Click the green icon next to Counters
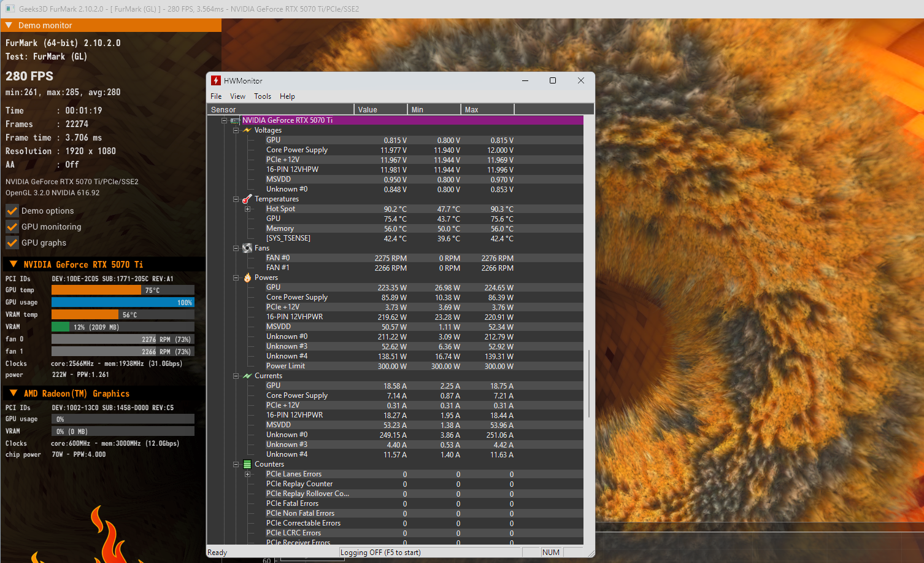The image size is (924, 563). (x=247, y=464)
